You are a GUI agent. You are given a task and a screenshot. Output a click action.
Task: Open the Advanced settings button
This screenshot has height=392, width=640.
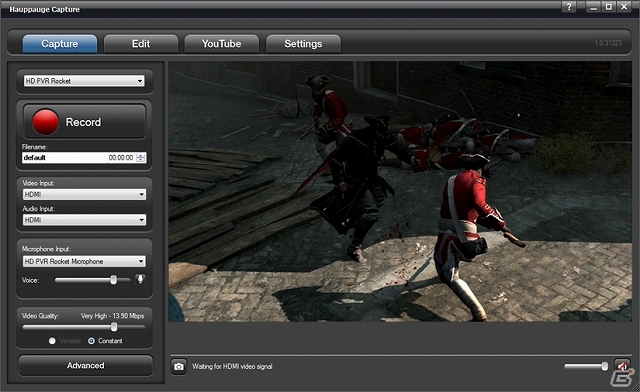click(86, 365)
